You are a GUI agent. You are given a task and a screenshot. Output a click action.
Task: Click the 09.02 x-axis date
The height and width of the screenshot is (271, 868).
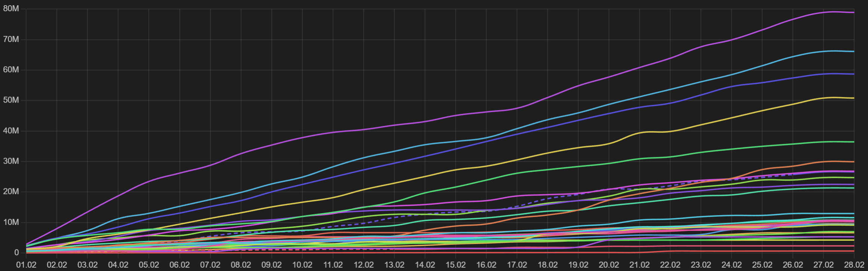tap(272, 265)
